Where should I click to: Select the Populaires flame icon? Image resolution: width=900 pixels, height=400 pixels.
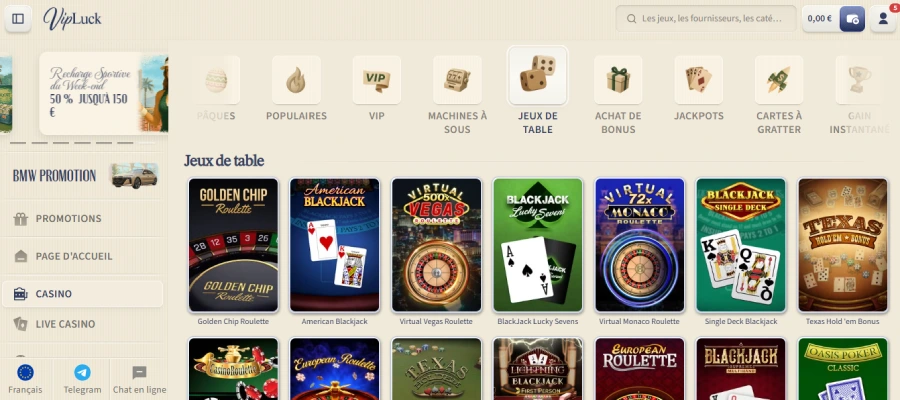click(296, 80)
